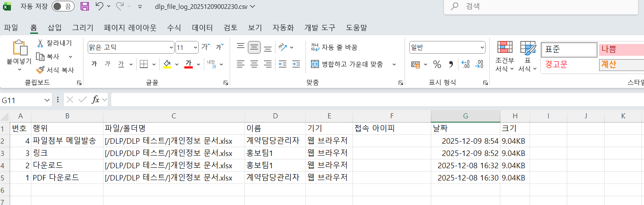Click the Insert Function fx icon
The width and height of the screenshot is (644, 205).
tap(96, 100)
